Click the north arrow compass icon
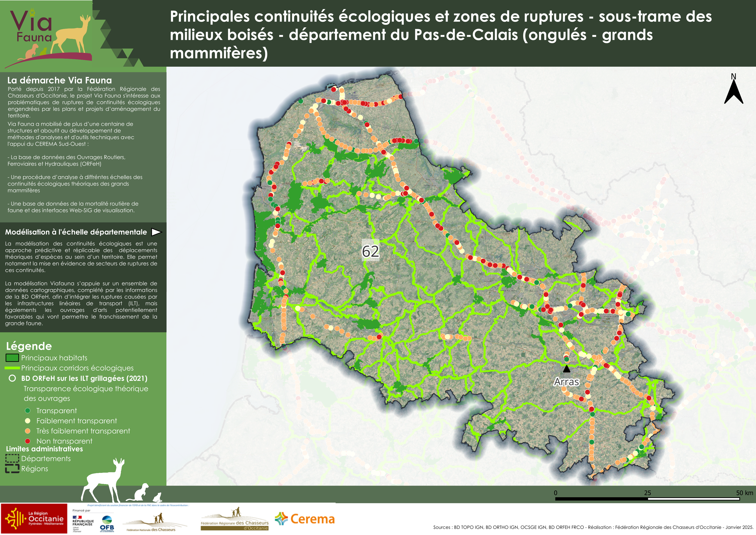Viewport: 756px width, 535px height. (733, 90)
